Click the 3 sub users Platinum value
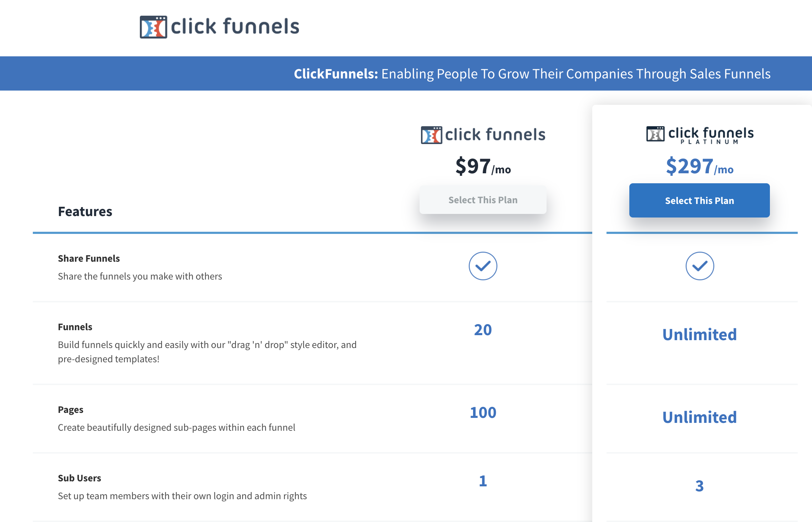 pyautogui.click(x=699, y=486)
